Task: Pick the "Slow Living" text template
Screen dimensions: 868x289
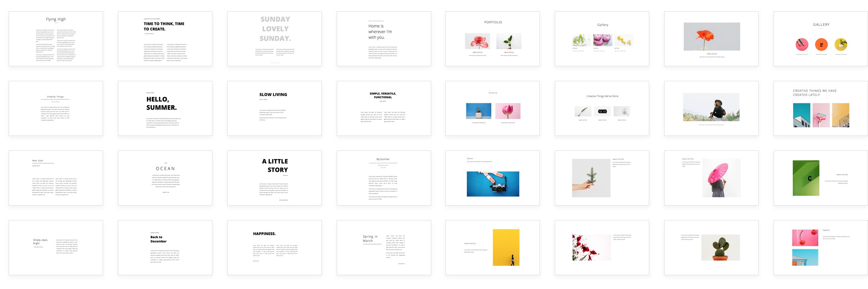Action: 275,109
